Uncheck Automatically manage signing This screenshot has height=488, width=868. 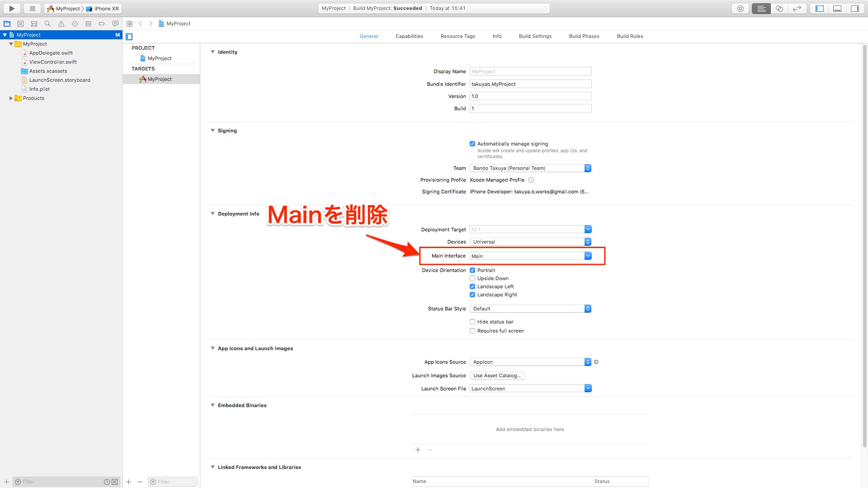[472, 144]
